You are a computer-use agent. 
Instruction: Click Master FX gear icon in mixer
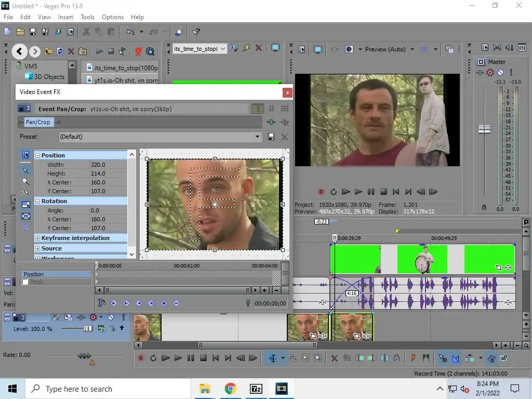tap(490, 72)
